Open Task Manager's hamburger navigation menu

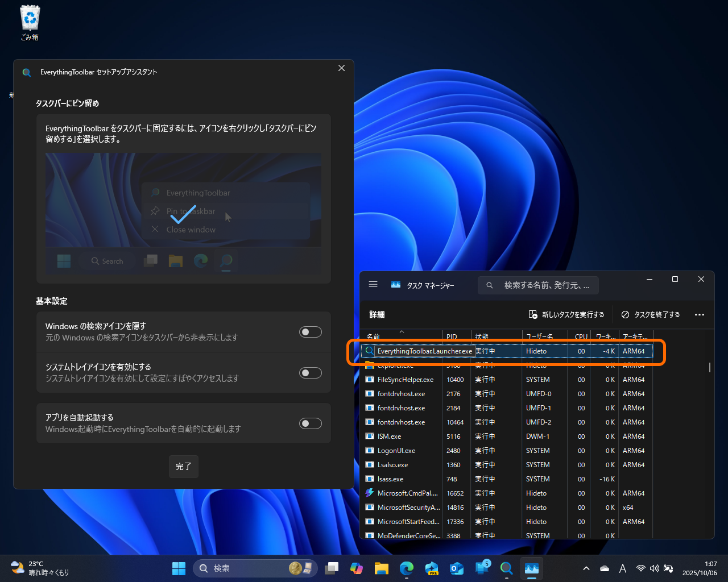tap(373, 284)
